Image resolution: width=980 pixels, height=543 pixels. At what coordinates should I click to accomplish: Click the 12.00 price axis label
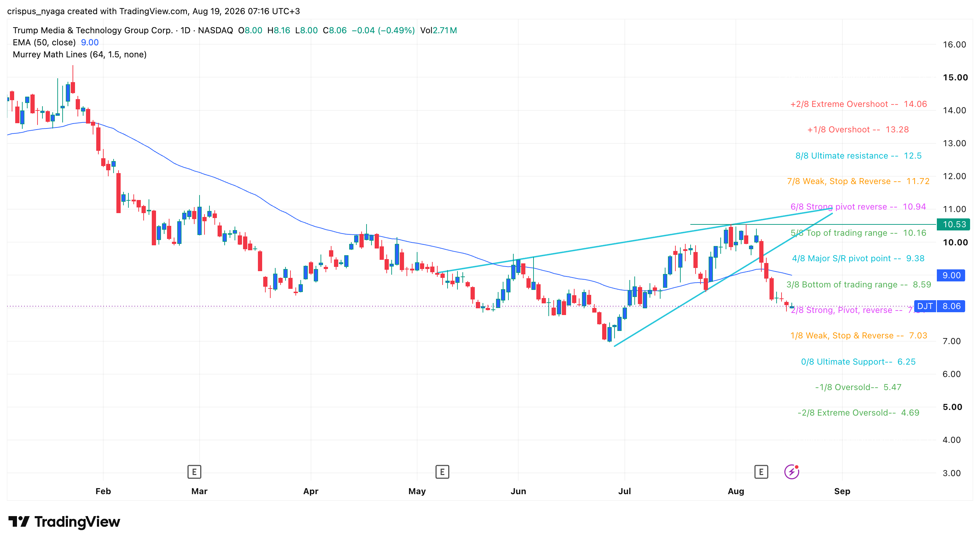pyautogui.click(x=954, y=176)
